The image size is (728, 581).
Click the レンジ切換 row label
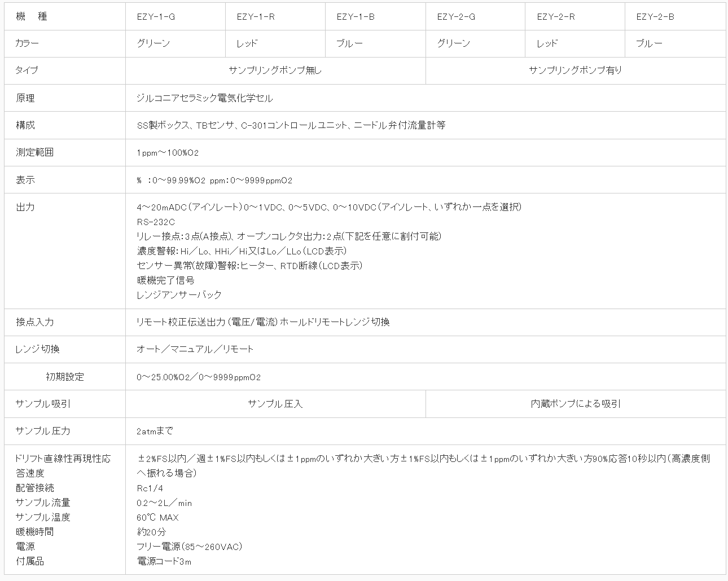32,349
